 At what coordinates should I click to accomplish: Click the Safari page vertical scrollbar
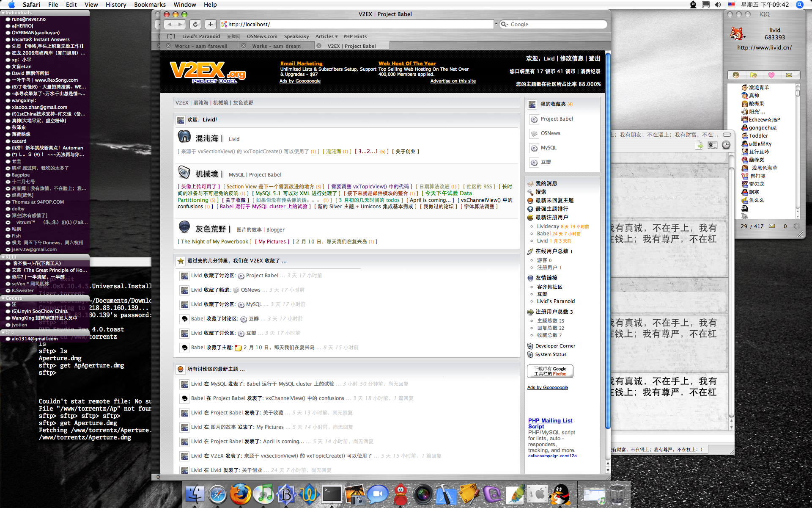point(608,254)
